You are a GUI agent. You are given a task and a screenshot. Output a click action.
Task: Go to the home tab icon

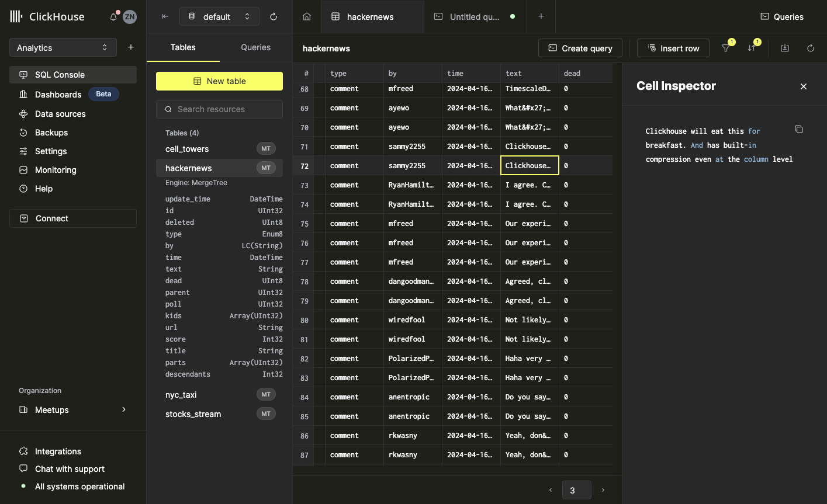point(307,16)
